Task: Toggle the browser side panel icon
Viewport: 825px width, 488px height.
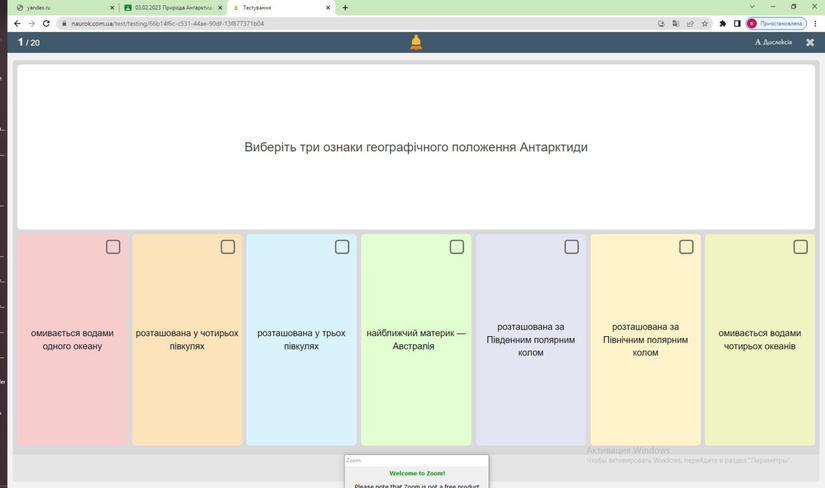Action: point(737,24)
